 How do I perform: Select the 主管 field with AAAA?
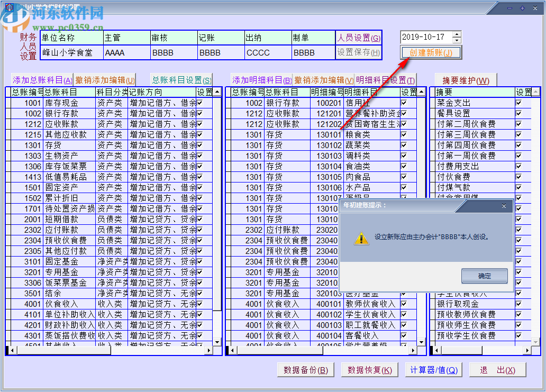[x=126, y=52]
